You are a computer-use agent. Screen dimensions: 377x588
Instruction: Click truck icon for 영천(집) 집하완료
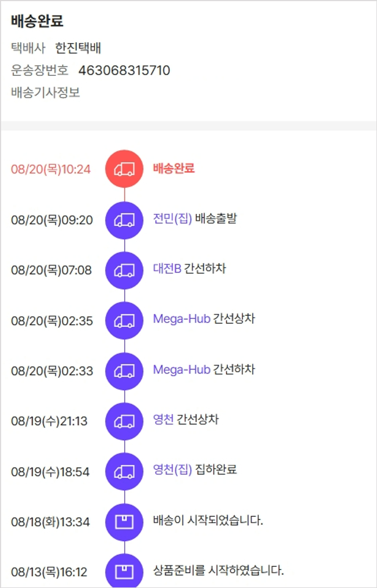click(x=124, y=472)
